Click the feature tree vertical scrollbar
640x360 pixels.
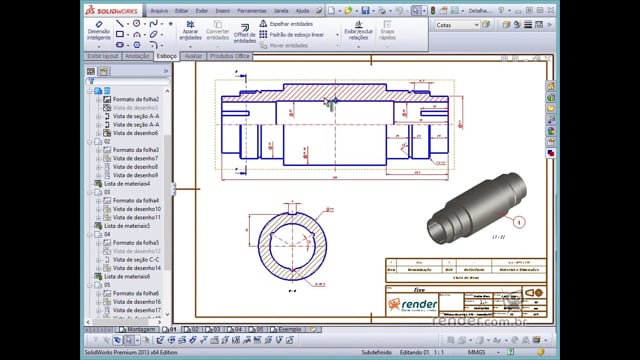pos(167,202)
